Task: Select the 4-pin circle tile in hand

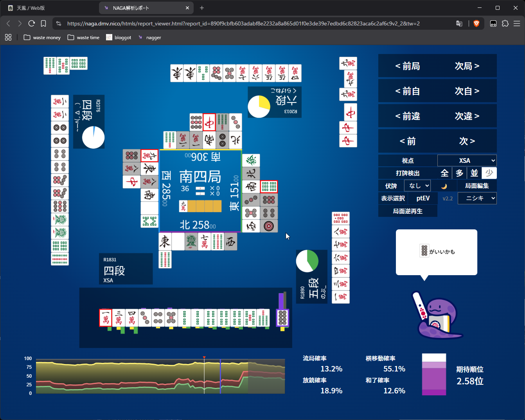Action: point(158,317)
